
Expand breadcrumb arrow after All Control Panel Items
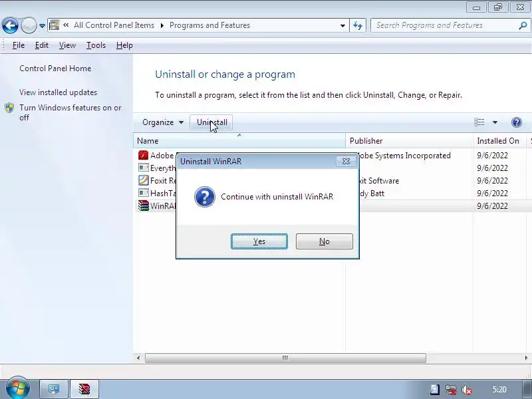[162, 25]
